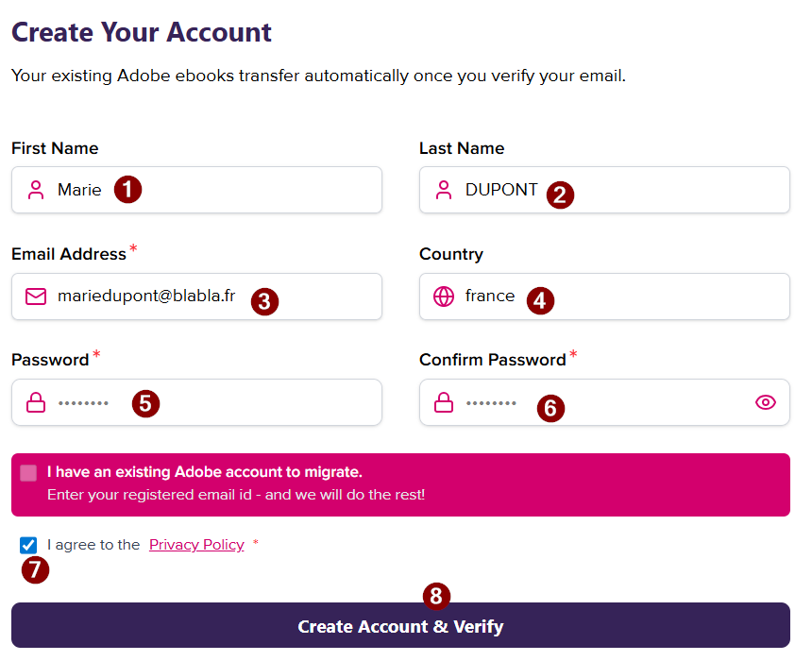Show confirm password with the eye icon

pos(766,402)
